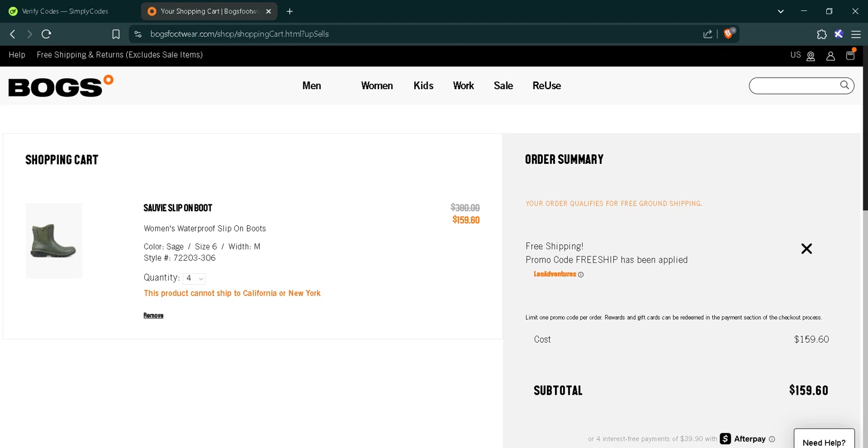This screenshot has height=448, width=868.
Task: Show tab search dropdown arrow
Action: (x=781, y=11)
